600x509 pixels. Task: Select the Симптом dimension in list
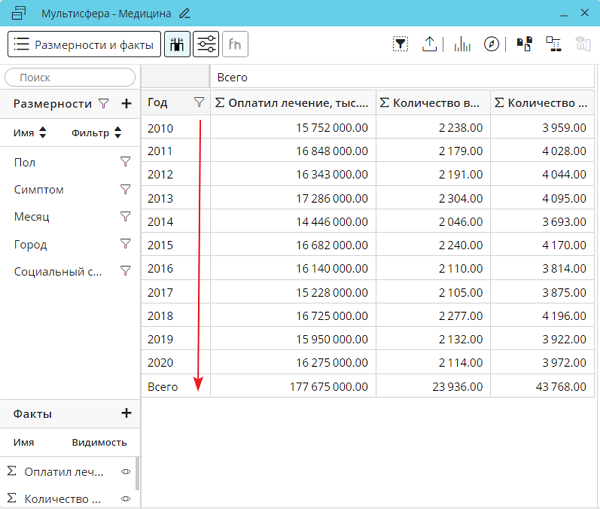(39, 189)
